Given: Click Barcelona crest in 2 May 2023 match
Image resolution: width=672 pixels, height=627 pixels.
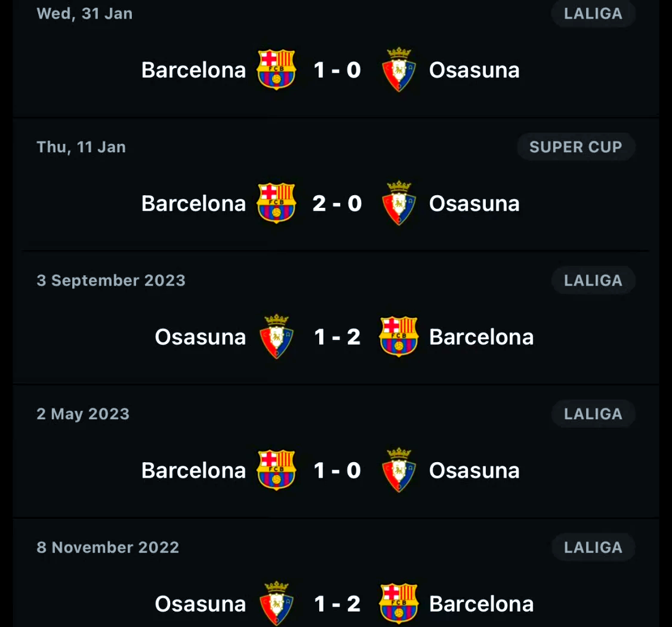Looking at the screenshot, I should [276, 470].
